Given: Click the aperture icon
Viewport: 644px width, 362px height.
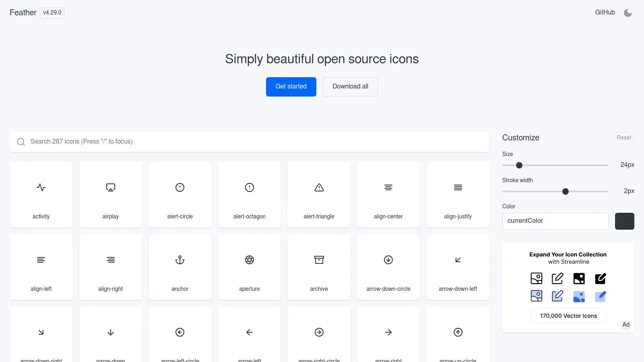Looking at the screenshot, I should (x=250, y=260).
